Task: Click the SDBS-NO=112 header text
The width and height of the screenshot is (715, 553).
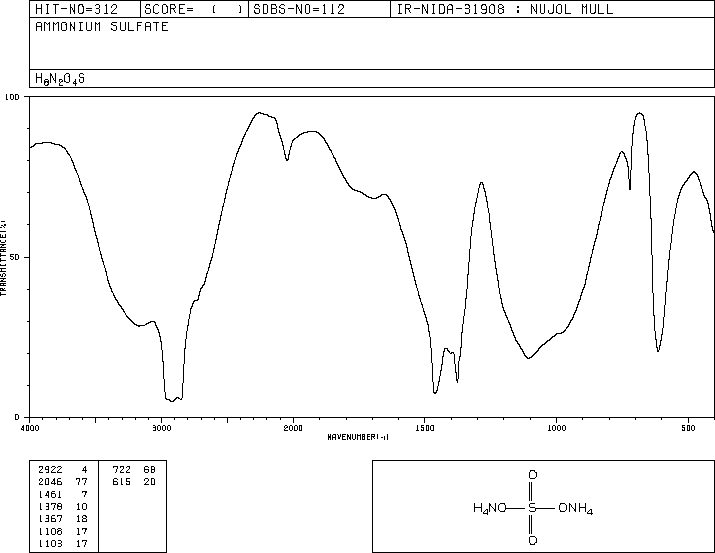Action: tap(299, 9)
